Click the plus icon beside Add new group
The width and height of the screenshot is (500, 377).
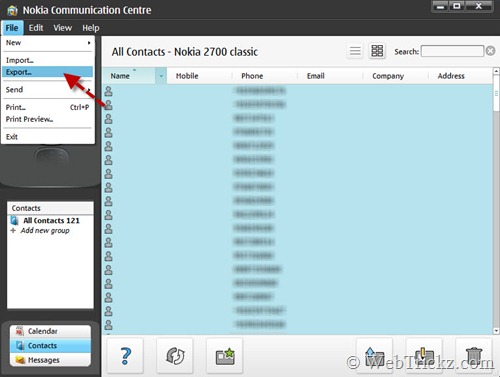pos(13,230)
